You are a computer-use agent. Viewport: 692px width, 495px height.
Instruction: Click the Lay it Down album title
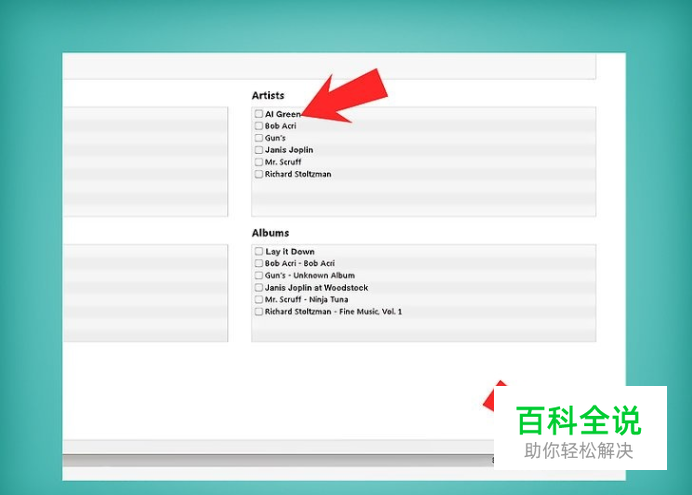pos(290,251)
